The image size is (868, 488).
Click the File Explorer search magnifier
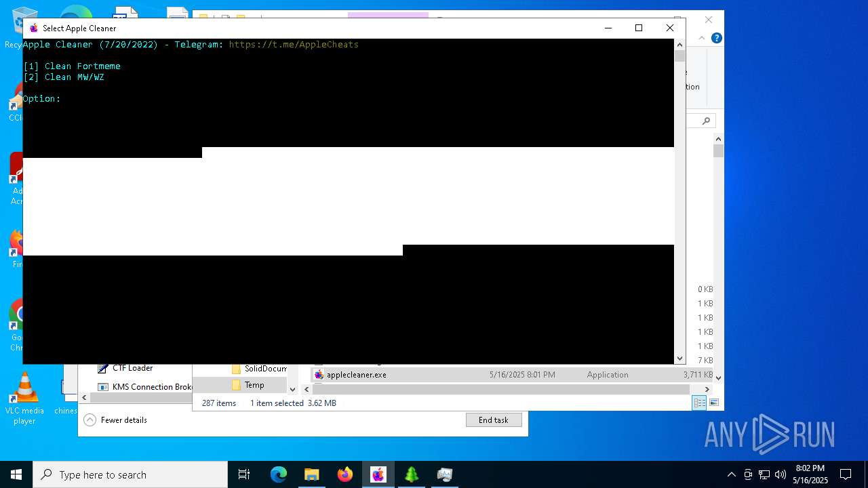[706, 121]
